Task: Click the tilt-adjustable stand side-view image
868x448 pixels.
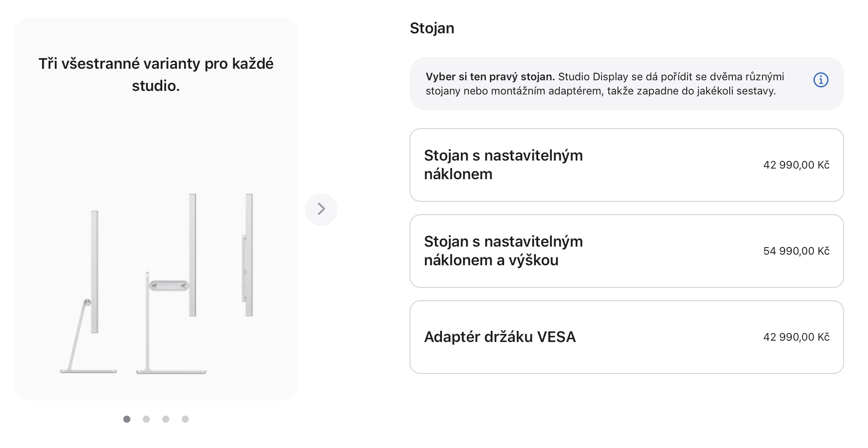Action: point(88,293)
